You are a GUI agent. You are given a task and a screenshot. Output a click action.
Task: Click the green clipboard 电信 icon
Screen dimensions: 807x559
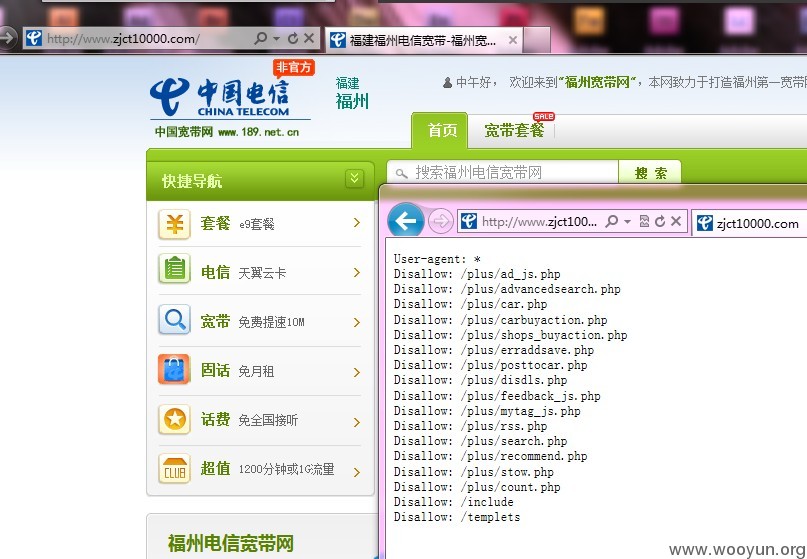point(174,269)
